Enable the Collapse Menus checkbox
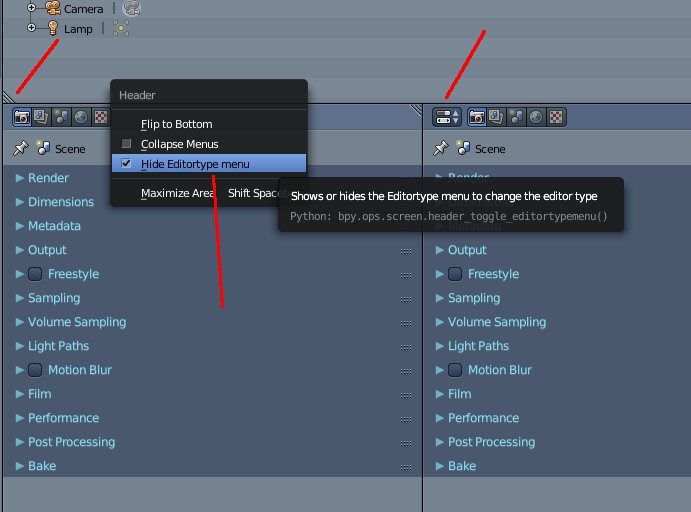This screenshot has width=691, height=512. (126, 144)
